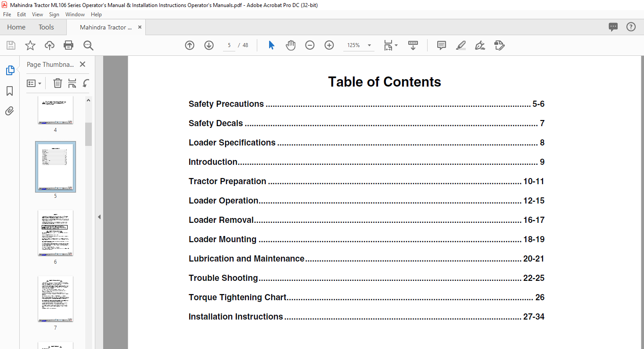Open the Help menu

point(96,15)
